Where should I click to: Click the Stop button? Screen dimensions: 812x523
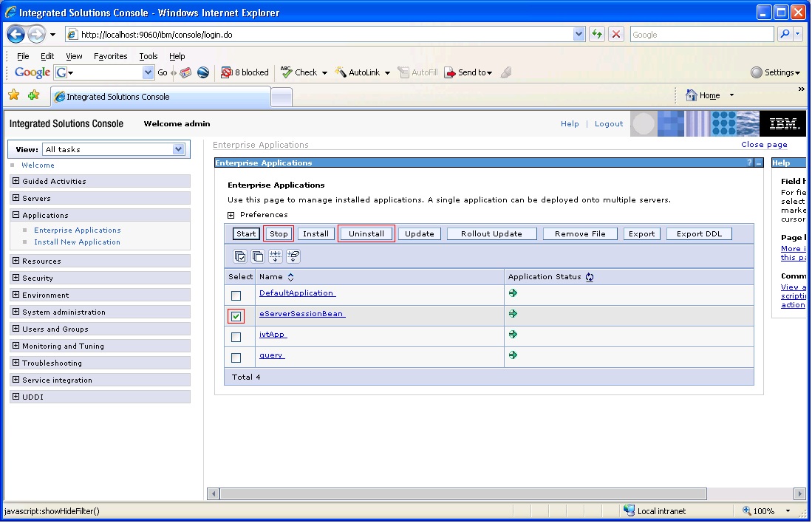[x=279, y=233]
